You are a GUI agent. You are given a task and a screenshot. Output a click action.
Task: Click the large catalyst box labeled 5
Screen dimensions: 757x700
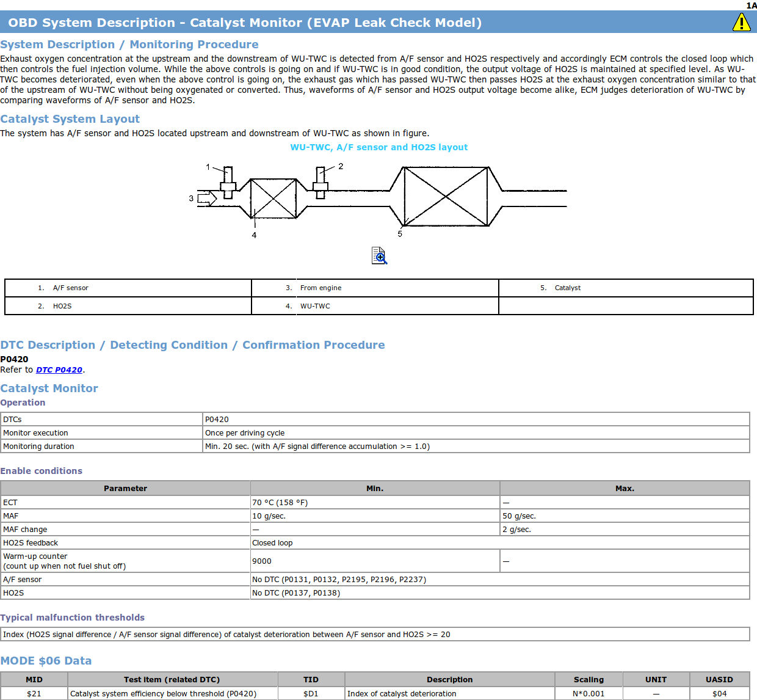(446, 196)
